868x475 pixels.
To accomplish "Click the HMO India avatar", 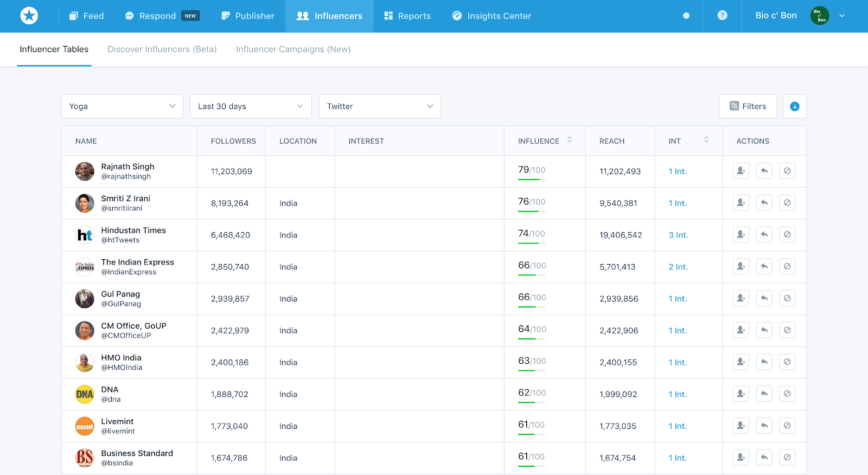I will [x=85, y=363].
